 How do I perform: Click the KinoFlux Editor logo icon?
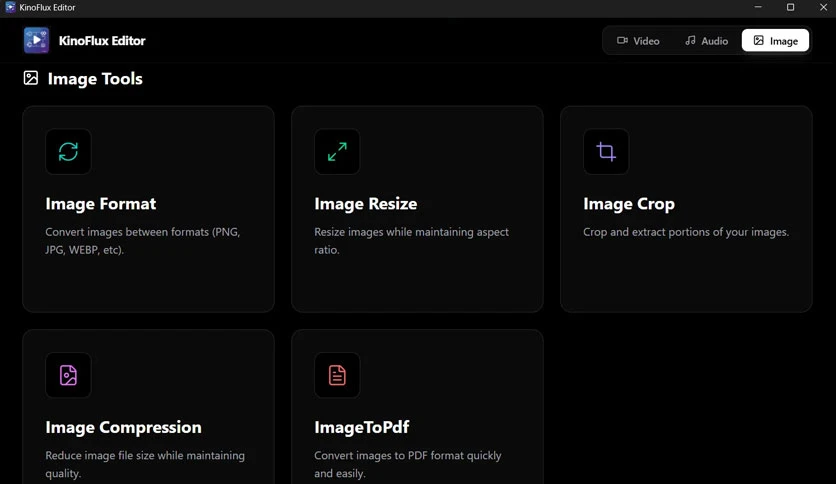coord(36,41)
